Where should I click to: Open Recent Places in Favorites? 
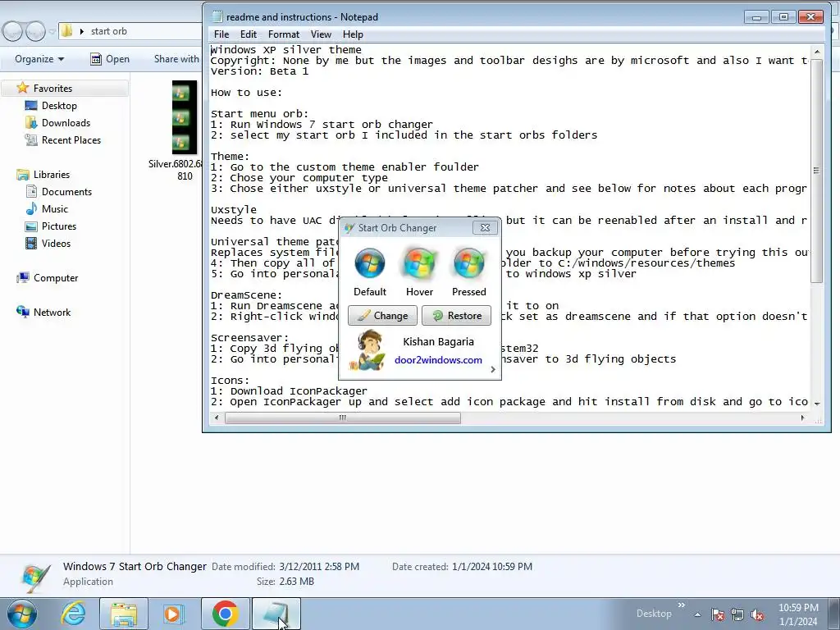tap(71, 139)
